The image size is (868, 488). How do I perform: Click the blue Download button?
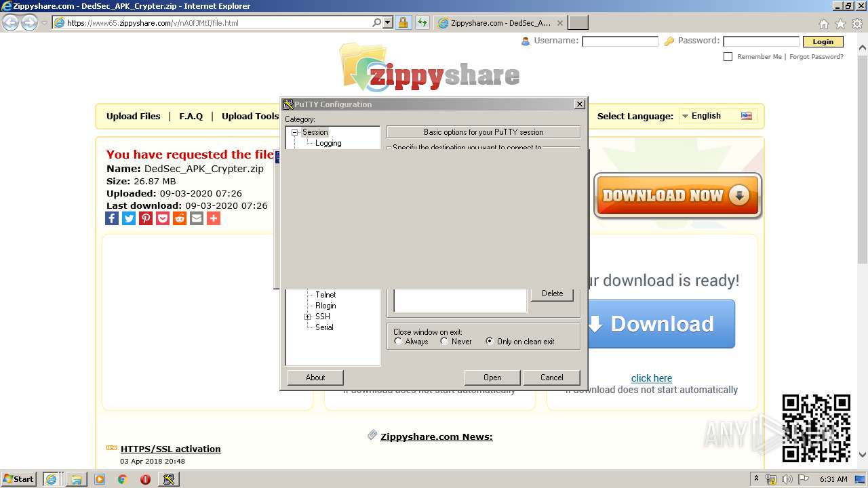(x=661, y=324)
